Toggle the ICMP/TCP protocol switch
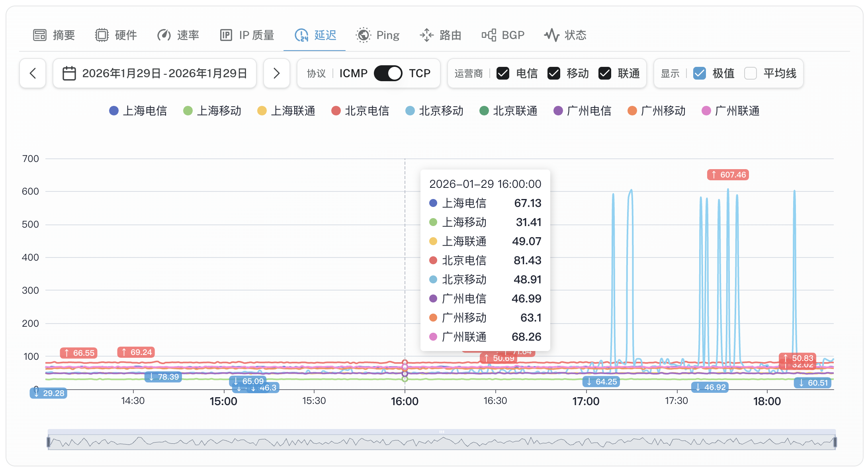This screenshot has height=472, width=868. (388, 73)
